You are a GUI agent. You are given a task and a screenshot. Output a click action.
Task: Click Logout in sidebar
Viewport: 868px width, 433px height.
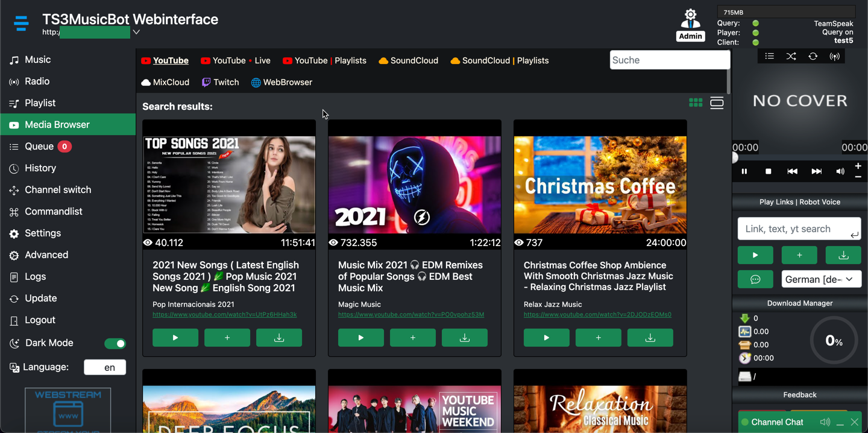point(68,320)
